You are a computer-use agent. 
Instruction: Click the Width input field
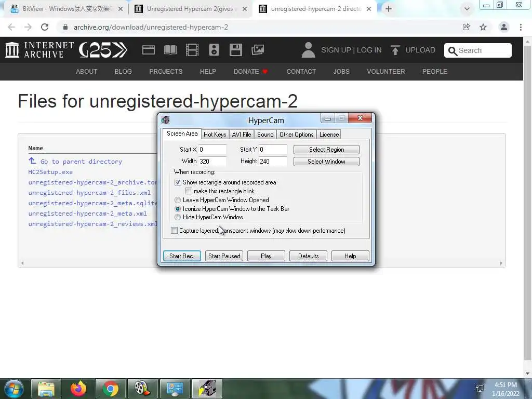coord(212,162)
